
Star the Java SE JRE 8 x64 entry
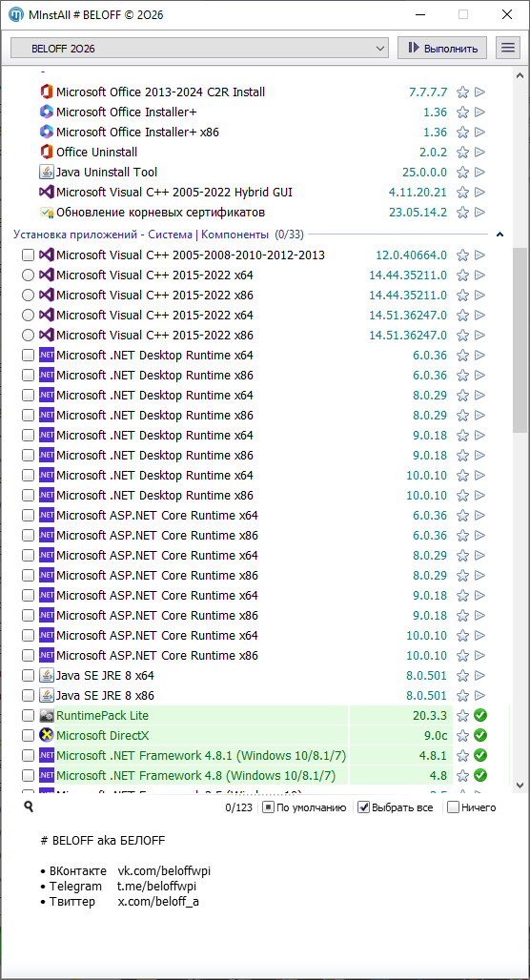coord(462,676)
